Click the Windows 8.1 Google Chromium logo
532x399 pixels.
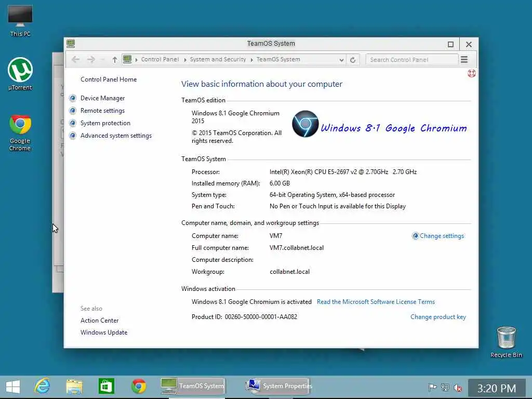click(379, 124)
